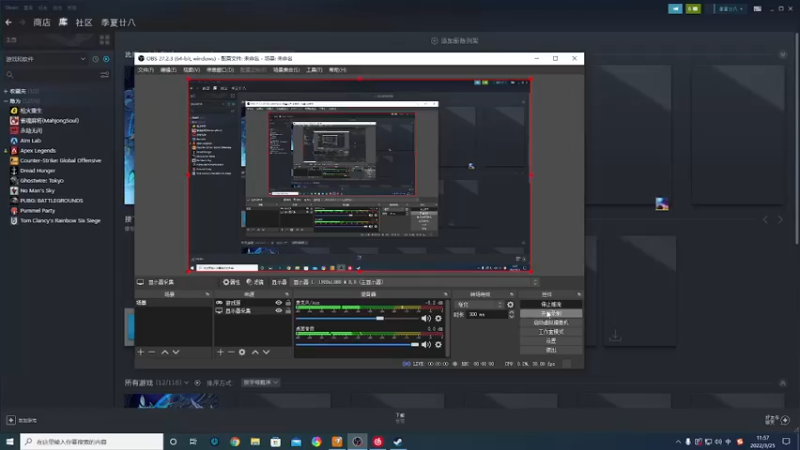The height and width of the screenshot is (450, 800).
Task: Open the OBS 视图(V) menu
Action: tap(191, 70)
